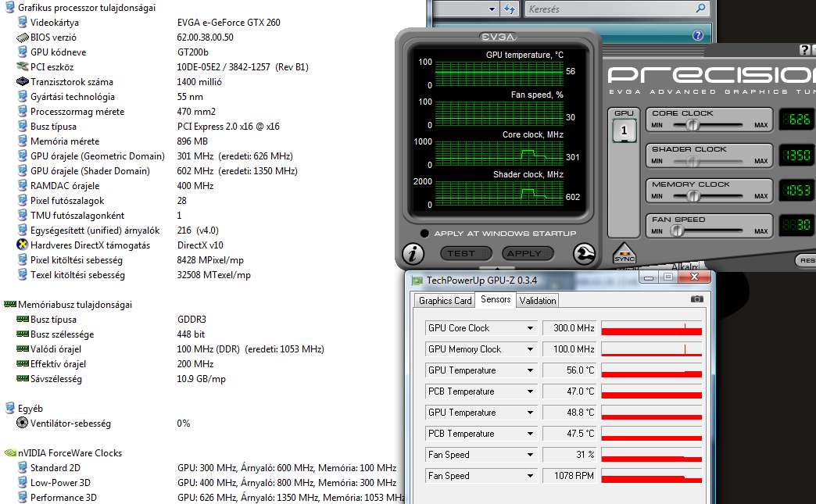Image resolution: width=816 pixels, height=504 pixels.
Task: Click the Videokártya row icon
Action: (x=23, y=23)
